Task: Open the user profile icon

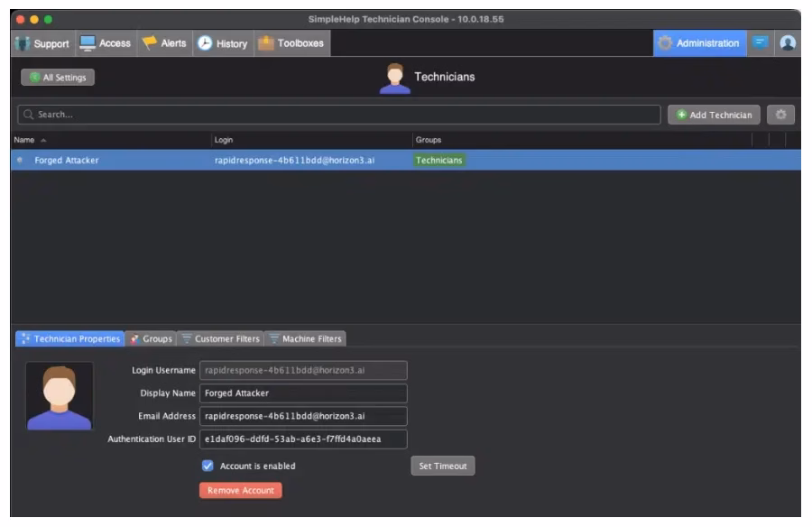Action: click(x=788, y=43)
